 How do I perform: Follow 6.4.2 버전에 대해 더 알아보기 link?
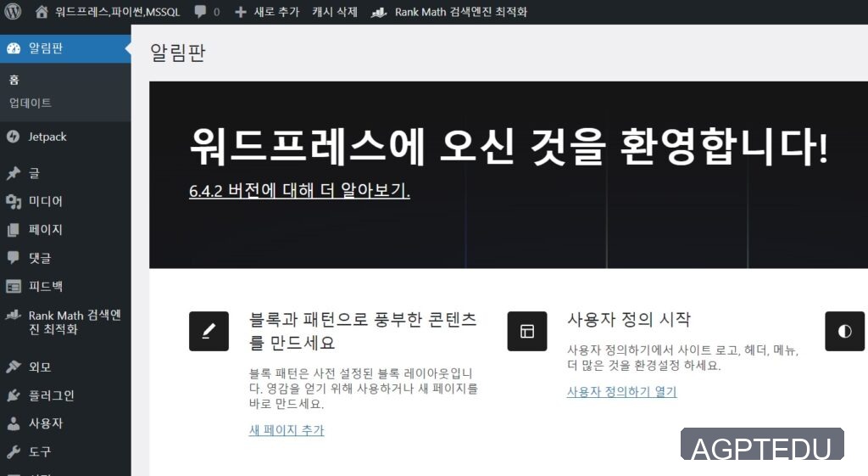(299, 190)
